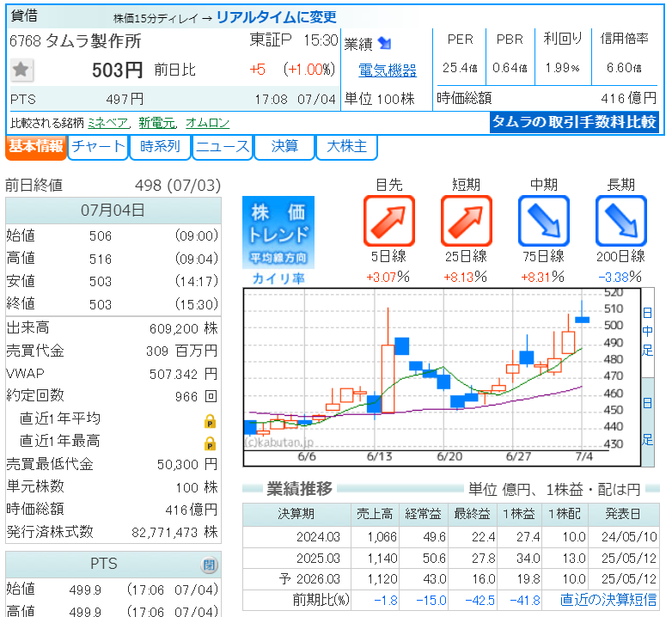The image size is (672, 617).
Task: Open the 電気機器 sector link
Action: [388, 70]
